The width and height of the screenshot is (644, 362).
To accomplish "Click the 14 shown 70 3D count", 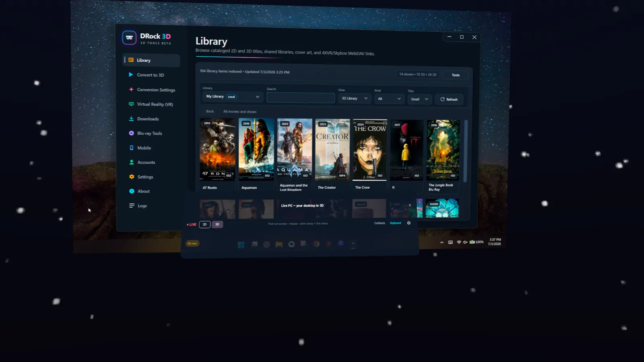I will [418, 74].
